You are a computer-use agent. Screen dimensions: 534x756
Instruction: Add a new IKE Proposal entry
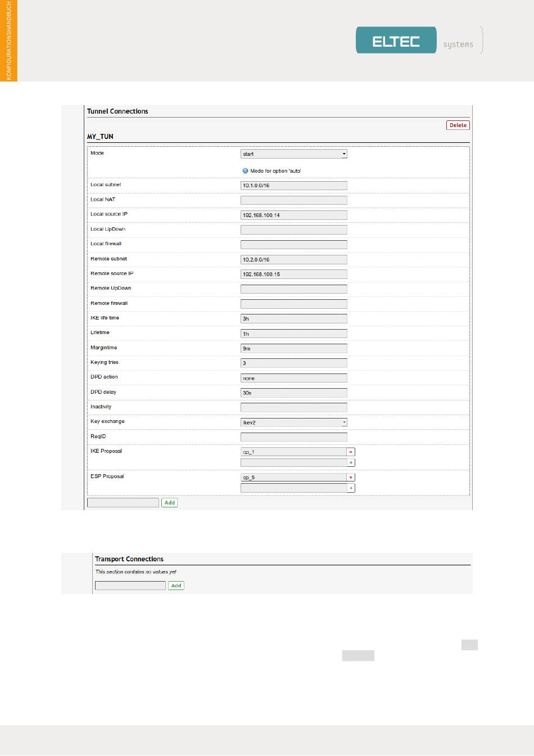pyautogui.click(x=351, y=463)
